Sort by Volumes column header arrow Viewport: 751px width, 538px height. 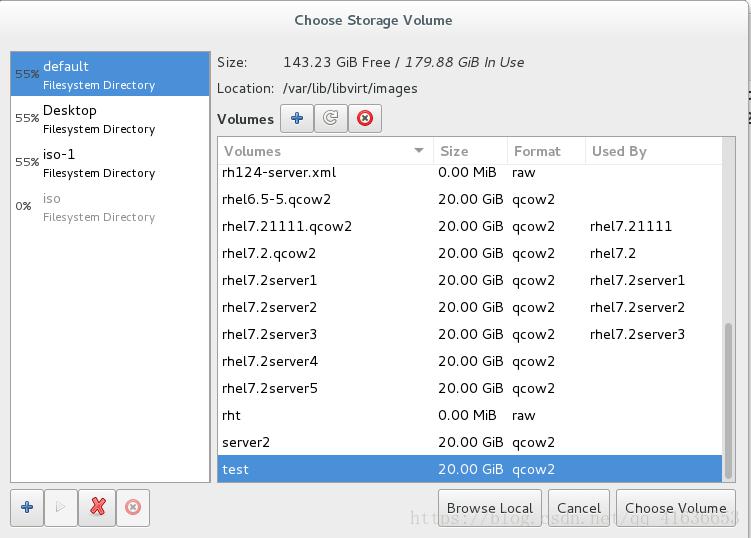pyautogui.click(x=419, y=151)
